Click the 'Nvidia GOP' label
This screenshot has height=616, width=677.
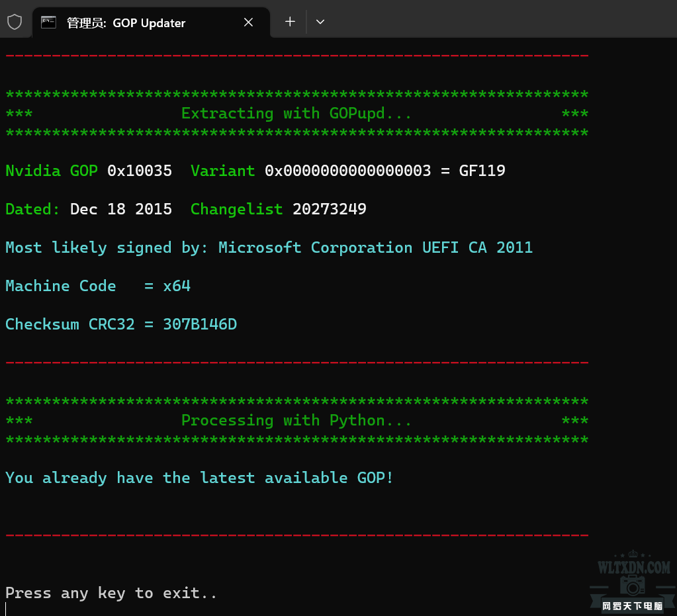pos(52,171)
